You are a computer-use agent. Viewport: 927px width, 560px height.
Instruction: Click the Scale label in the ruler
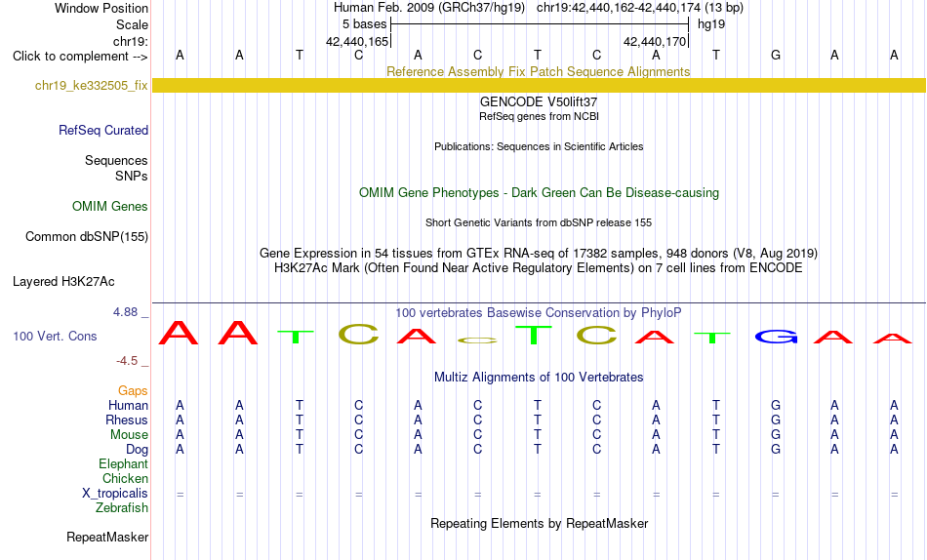(132, 24)
